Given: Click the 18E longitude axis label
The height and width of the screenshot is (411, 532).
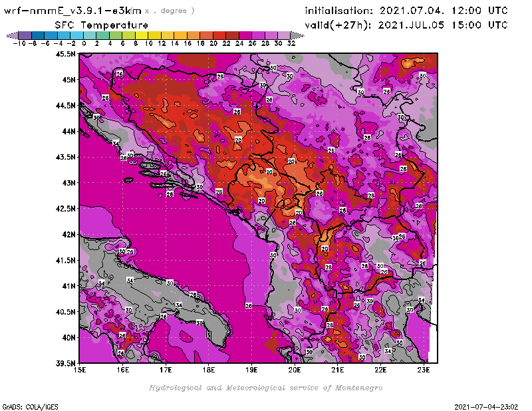Looking at the screenshot, I should (209, 370).
